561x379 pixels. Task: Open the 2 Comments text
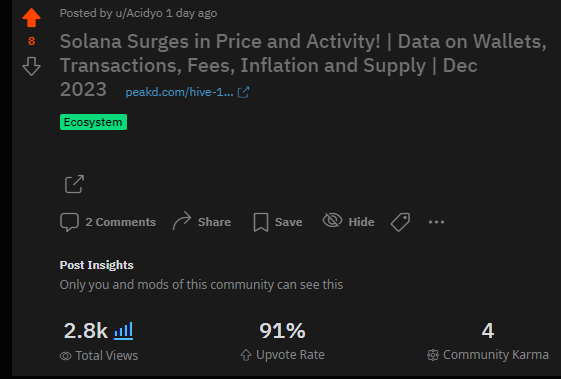point(121,222)
